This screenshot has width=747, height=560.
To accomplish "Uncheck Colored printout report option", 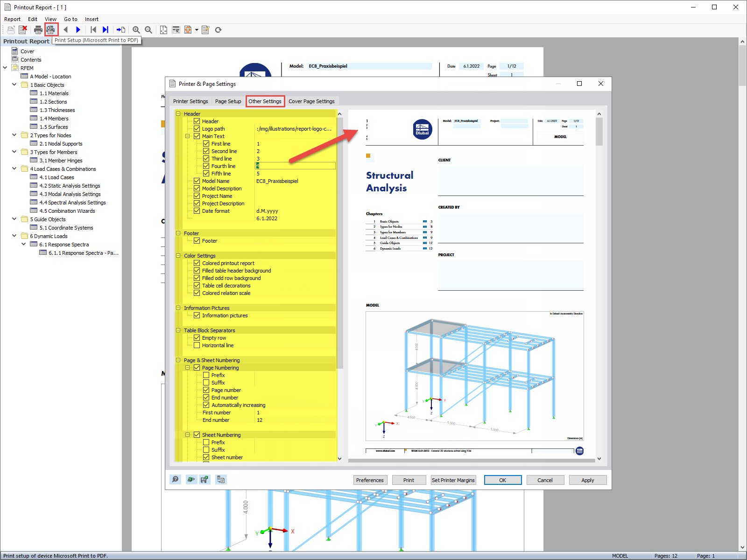I will click(197, 263).
